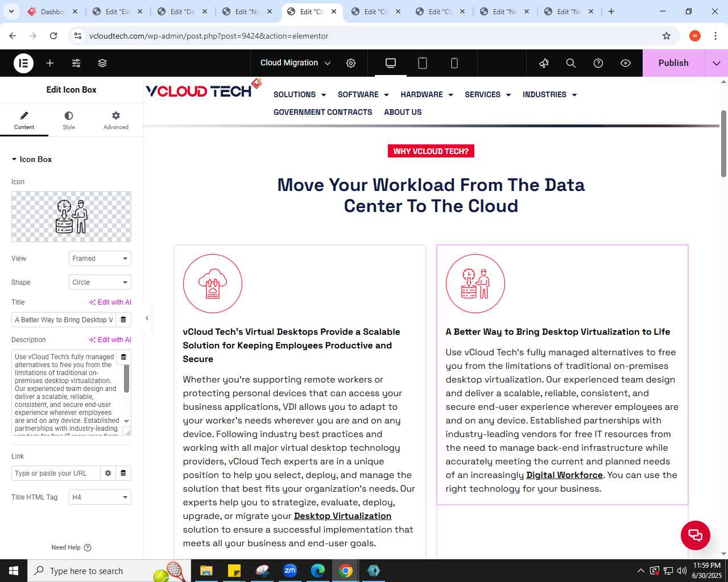Switch to the Advanced tab
The height and width of the screenshot is (582, 728).
point(116,120)
